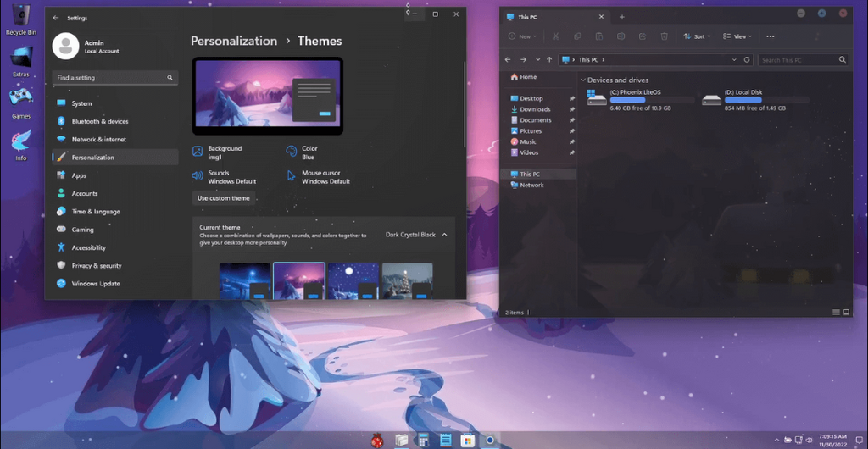The height and width of the screenshot is (449, 868).
Task: Click the Explorer back navigation arrow
Action: (508, 59)
